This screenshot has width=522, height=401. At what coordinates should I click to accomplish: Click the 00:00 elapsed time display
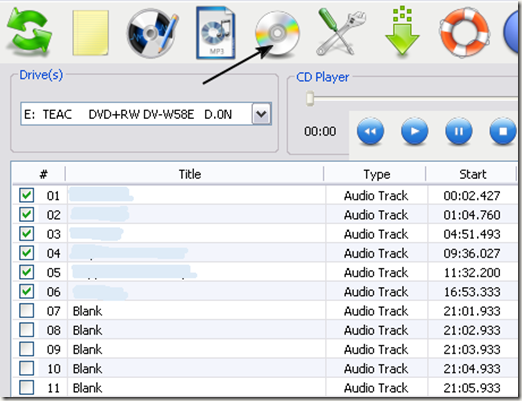tap(320, 131)
